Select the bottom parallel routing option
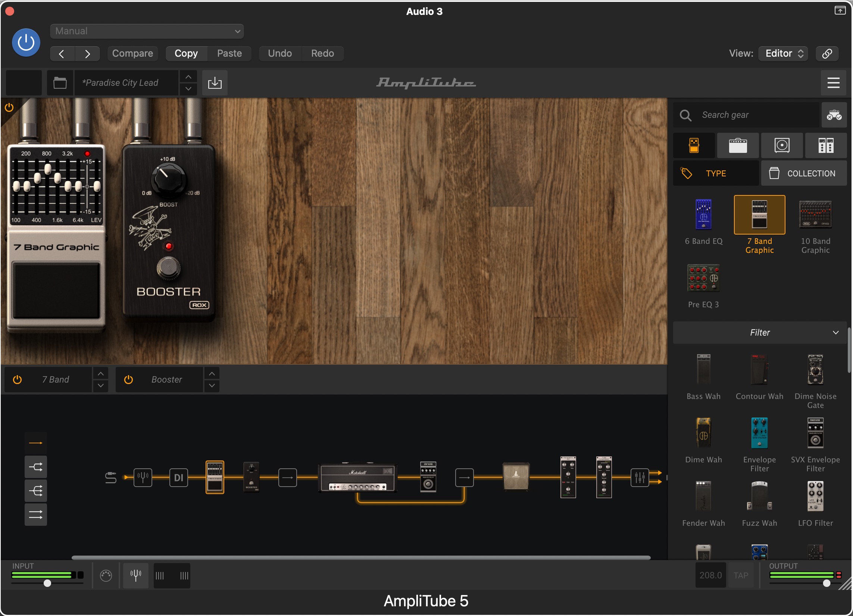 [x=36, y=515]
